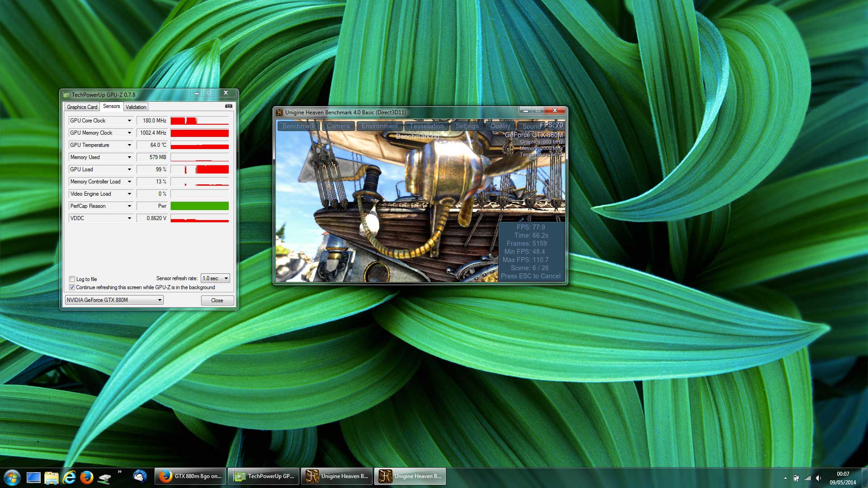Image resolution: width=868 pixels, height=488 pixels.
Task: Click the GPU Core Clock 180.0 MHz value
Action: pyautogui.click(x=152, y=121)
